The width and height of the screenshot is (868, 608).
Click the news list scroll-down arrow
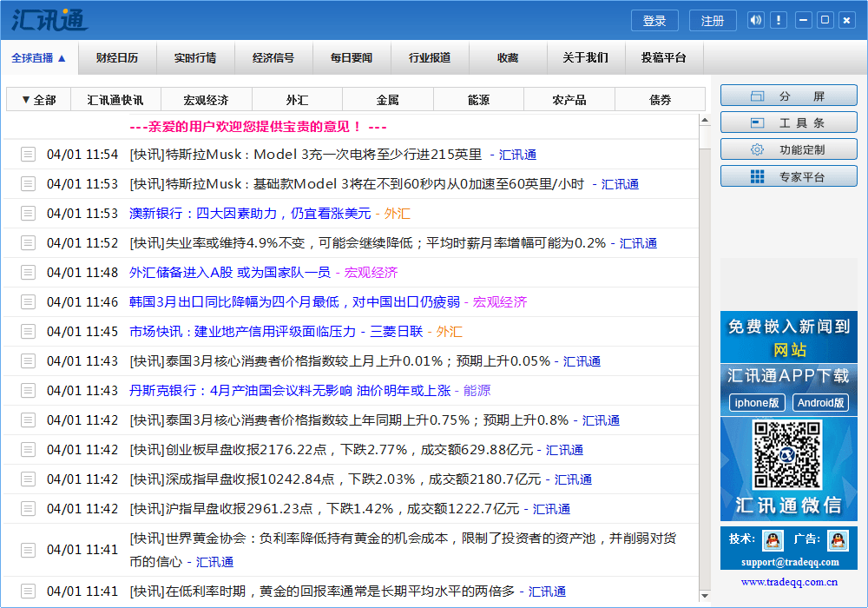pos(705,596)
